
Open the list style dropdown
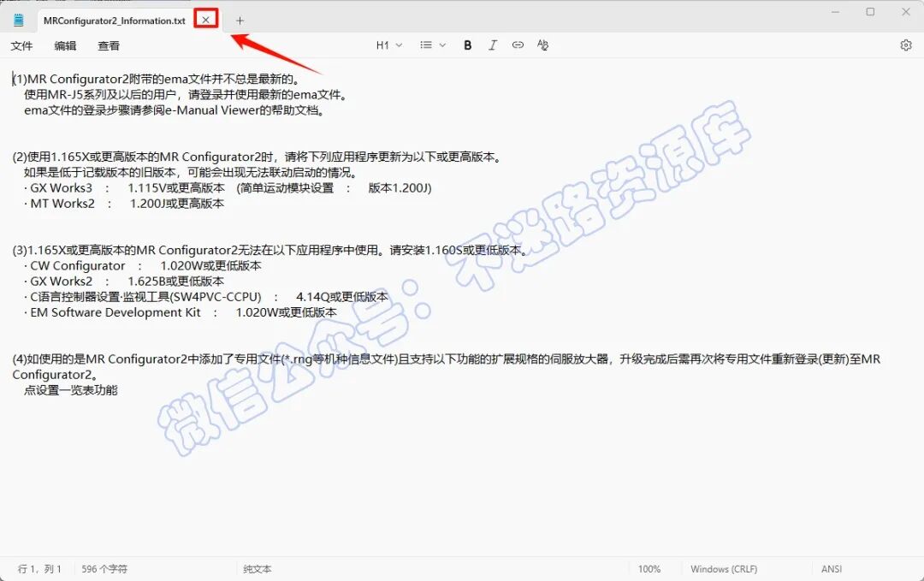(x=433, y=45)
